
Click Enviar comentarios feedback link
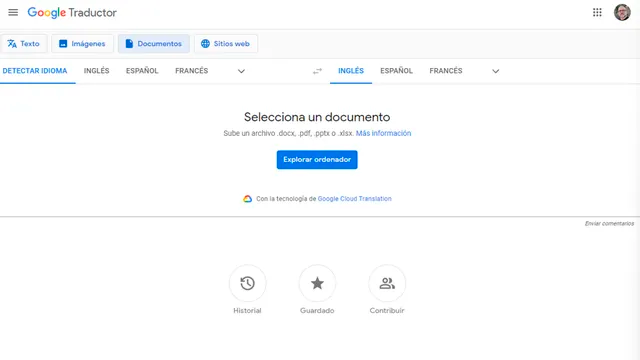pos(609,224)
